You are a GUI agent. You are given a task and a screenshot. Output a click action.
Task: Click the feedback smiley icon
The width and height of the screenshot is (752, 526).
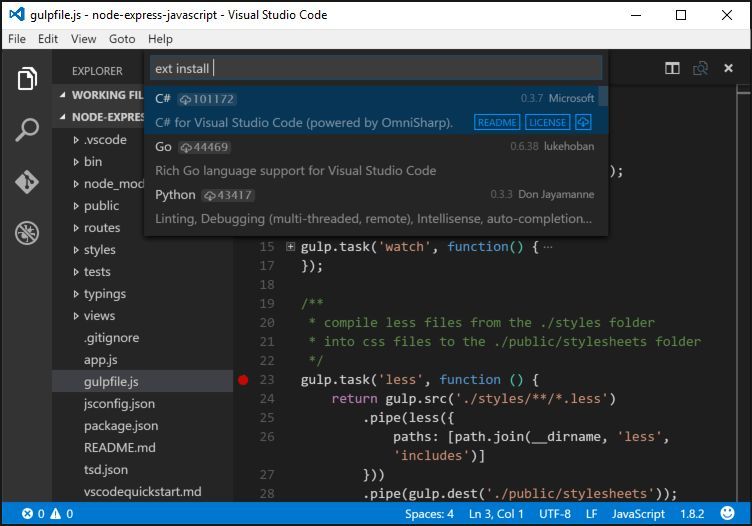point(727,513)
